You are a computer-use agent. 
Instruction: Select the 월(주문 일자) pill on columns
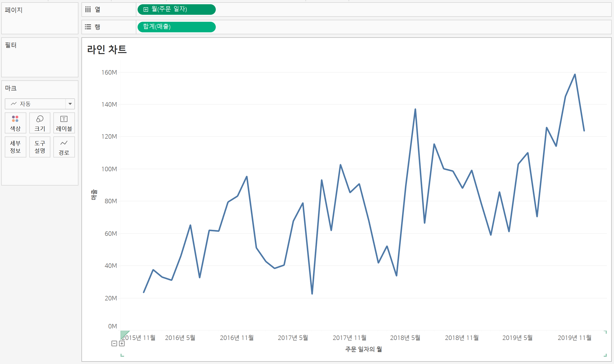pyautogui.click(x=176, y=10)
